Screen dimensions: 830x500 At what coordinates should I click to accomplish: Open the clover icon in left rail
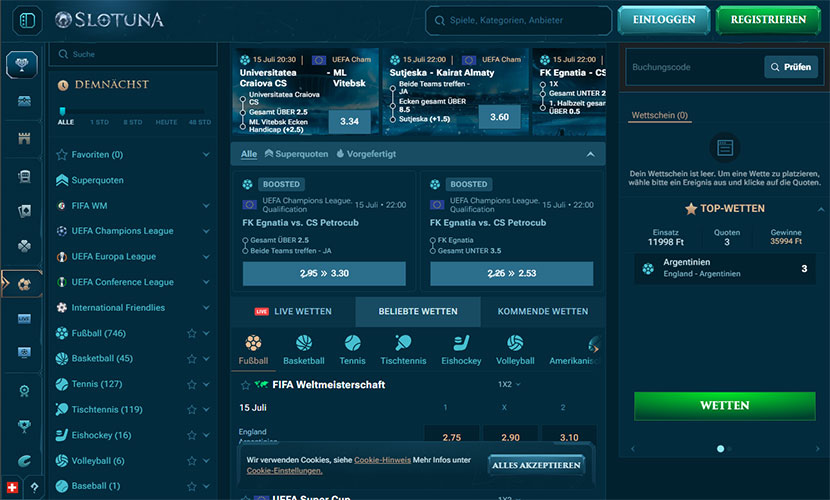click(x=24, y=246)
